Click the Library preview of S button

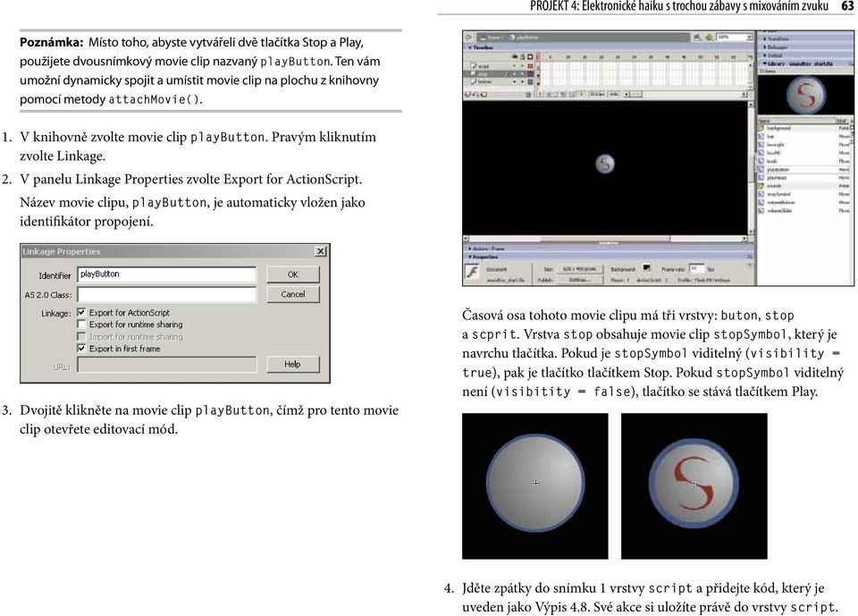click(806, 95)
